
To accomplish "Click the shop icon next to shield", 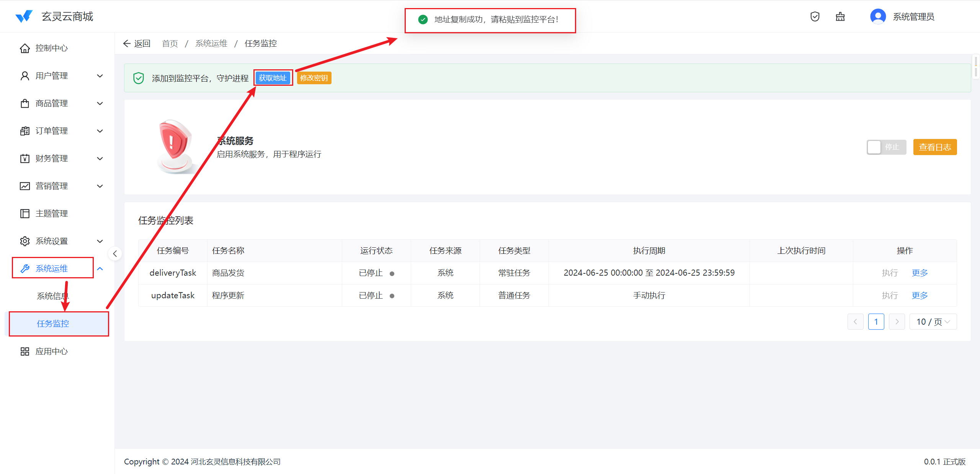I will 840,16.
